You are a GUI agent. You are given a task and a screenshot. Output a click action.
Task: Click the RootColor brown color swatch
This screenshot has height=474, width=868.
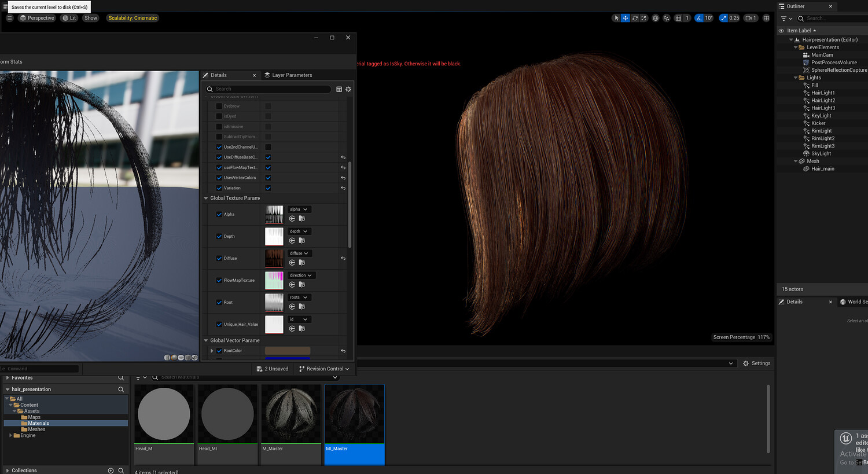click(288, 351)
